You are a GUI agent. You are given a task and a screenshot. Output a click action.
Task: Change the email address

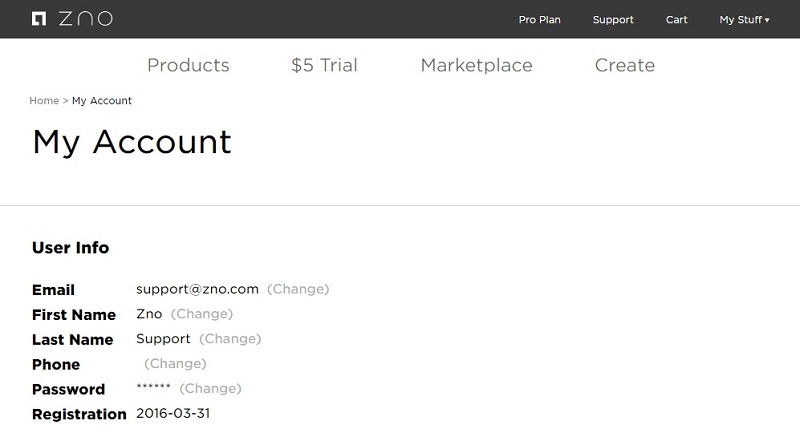coord(298,289)
